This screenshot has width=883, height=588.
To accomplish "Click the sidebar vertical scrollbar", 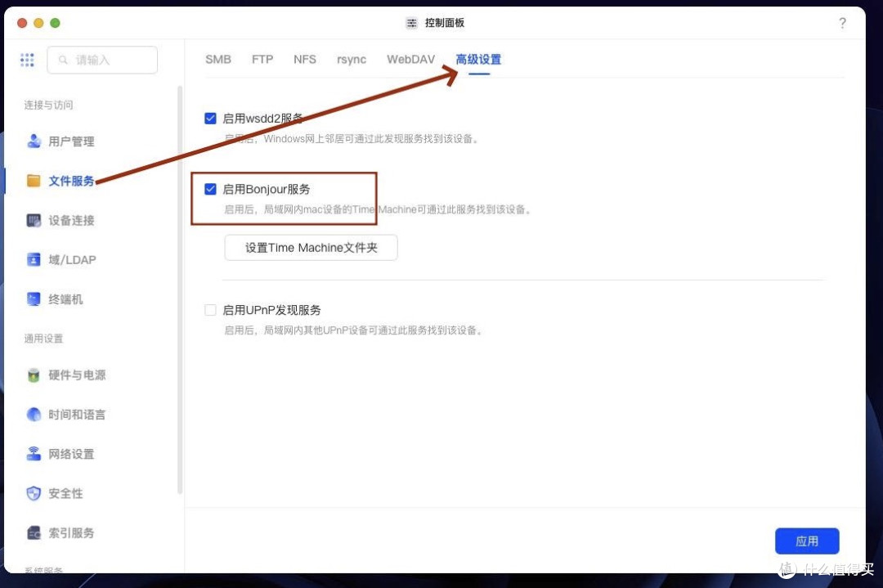I will (x=180, y=290).
